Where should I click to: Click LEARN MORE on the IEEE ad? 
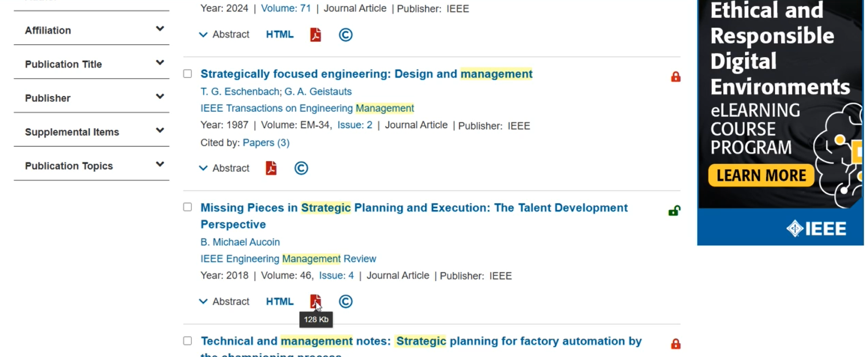point(761,176)
